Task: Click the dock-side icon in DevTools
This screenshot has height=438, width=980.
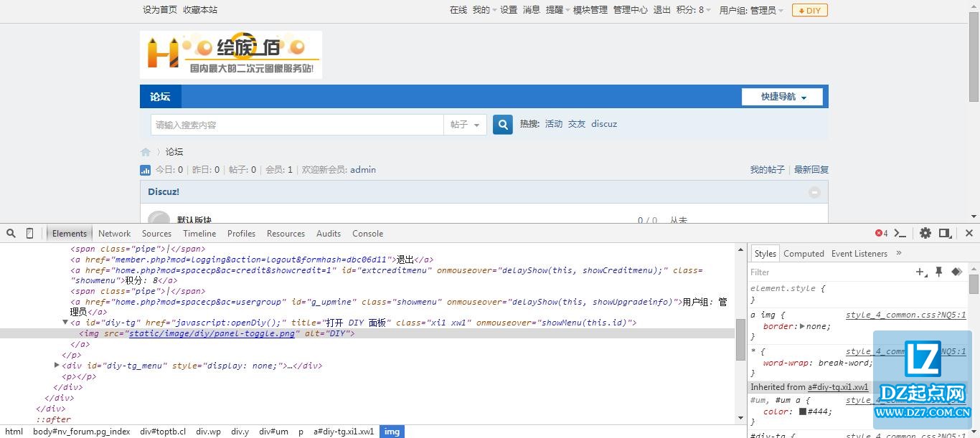Action: [945, 233]
